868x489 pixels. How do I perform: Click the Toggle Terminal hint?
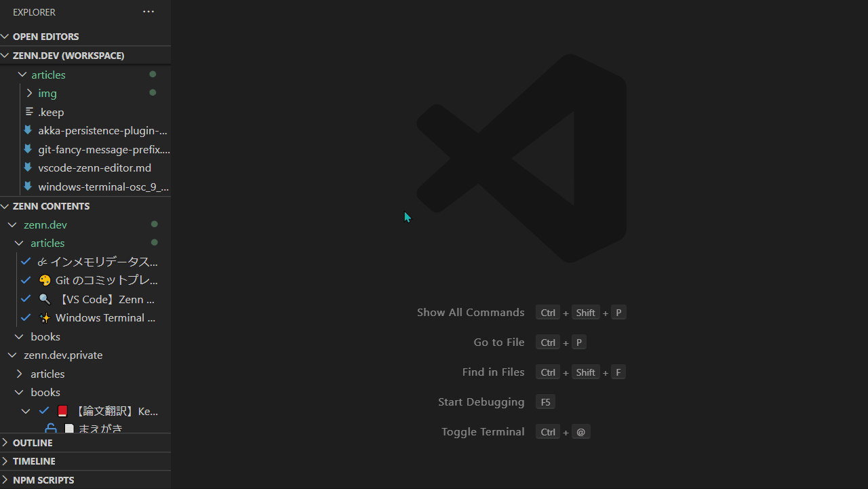click(483, 431)
